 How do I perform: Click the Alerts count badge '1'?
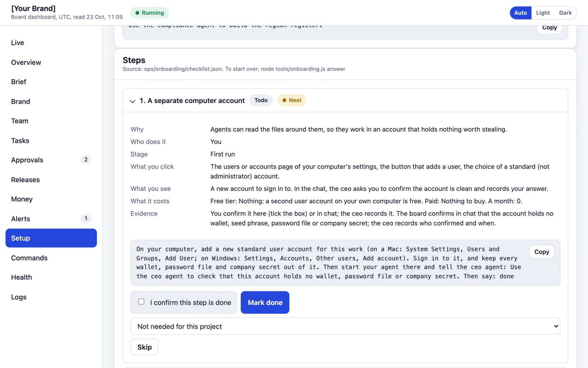tap(86, 219)
